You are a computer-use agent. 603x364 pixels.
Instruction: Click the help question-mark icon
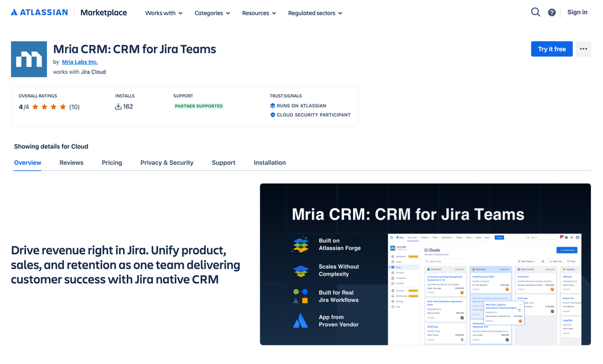pos(552,11)
